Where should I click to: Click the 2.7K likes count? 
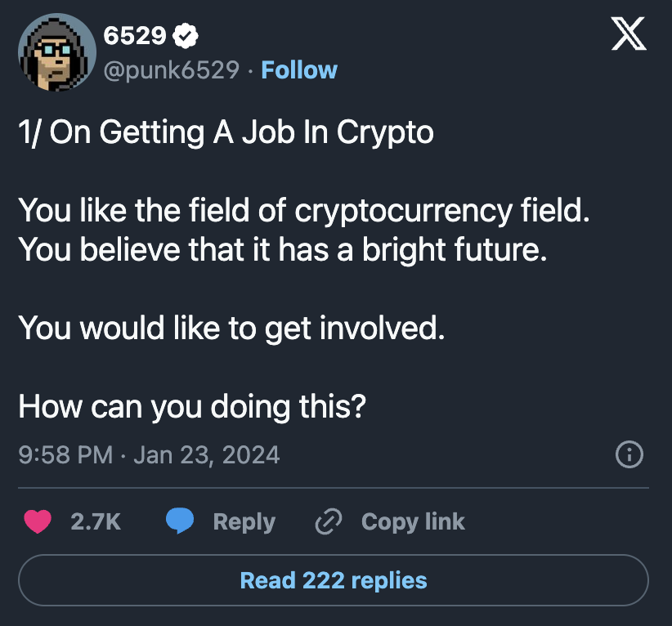pyautogui.click(x=96, y=521)
